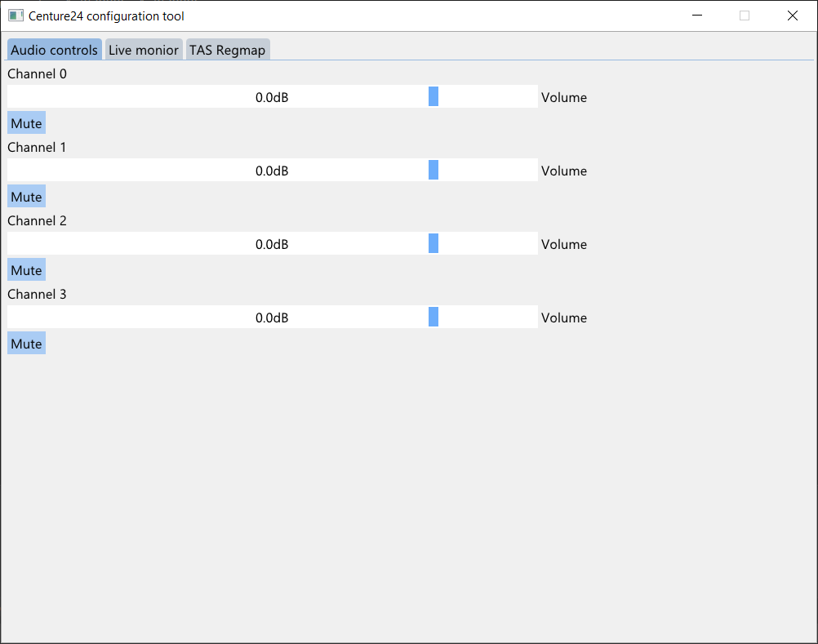Image resolution: width=818 pixels, height=644 pixels.
Task: Click the Channel 1 volume slider handle
Action: 433,170
